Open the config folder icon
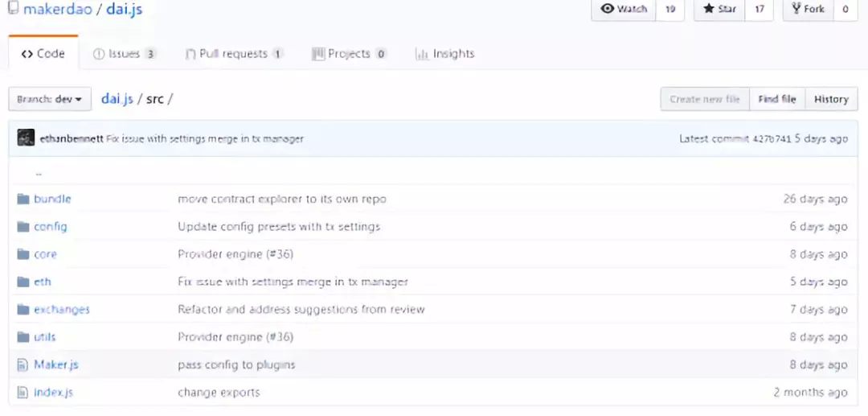The height and width of the screenshot is (416, 868). 23,227
